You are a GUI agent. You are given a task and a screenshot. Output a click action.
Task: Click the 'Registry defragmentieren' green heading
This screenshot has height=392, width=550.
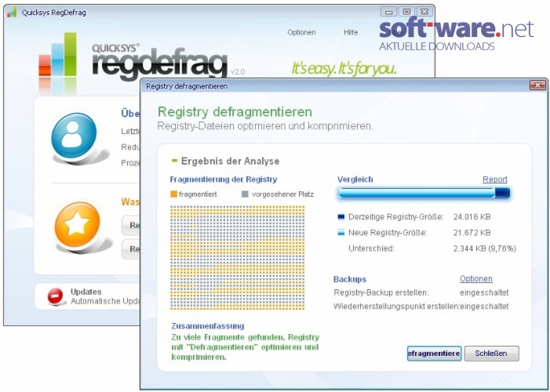(x=235, y=112)
